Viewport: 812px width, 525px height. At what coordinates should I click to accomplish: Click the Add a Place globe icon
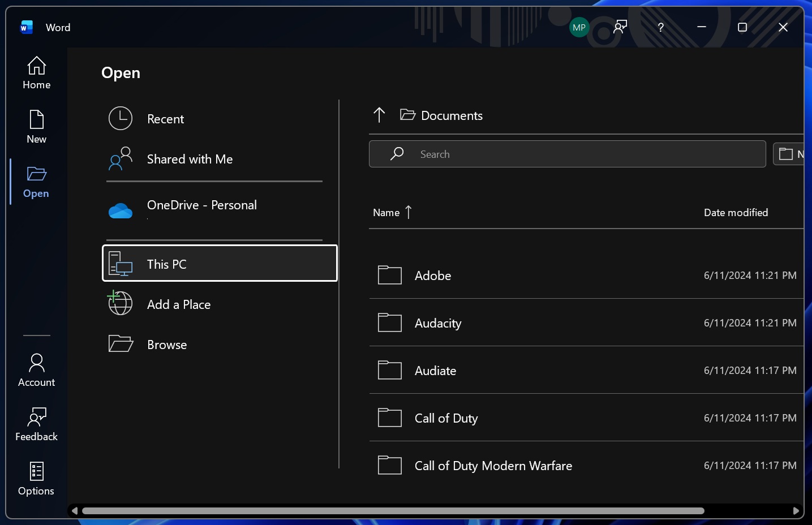pos(121,304)
